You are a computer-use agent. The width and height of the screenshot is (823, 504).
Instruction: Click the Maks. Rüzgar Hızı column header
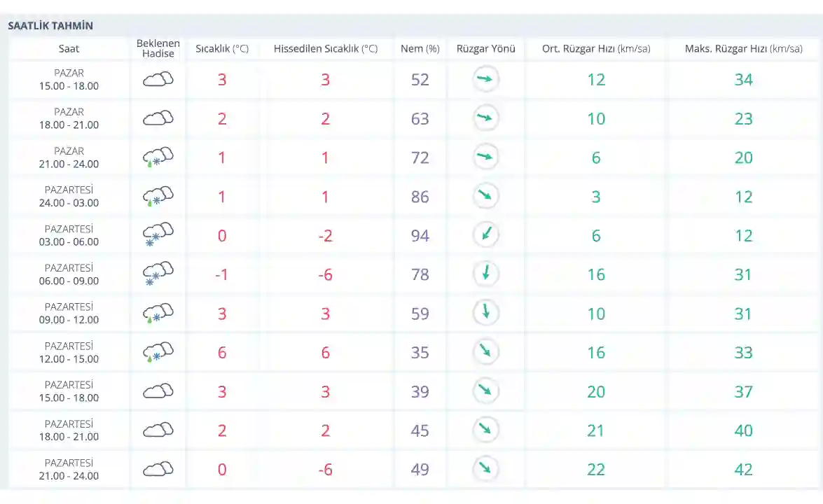tap(743, 49)
